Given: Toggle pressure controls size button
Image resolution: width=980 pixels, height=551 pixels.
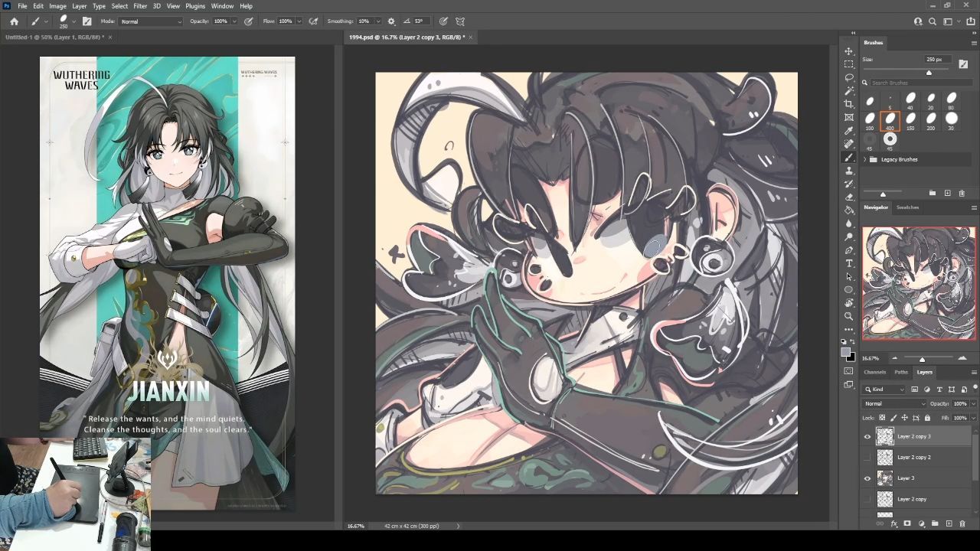Looking at the screenshot, I should (444, 21).
